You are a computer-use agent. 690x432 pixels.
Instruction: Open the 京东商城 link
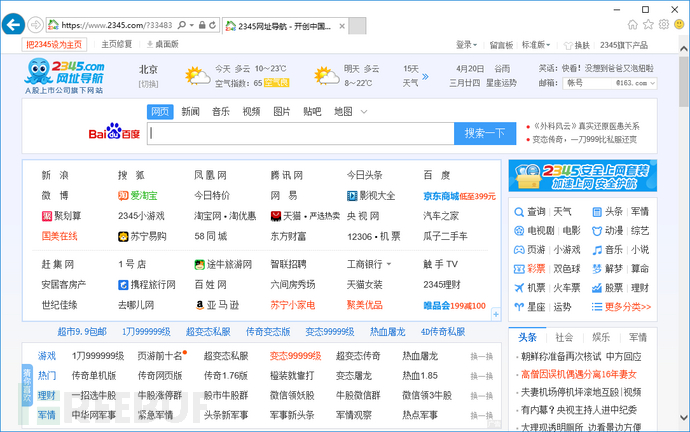pyautogui.click(x=441, y=196)
